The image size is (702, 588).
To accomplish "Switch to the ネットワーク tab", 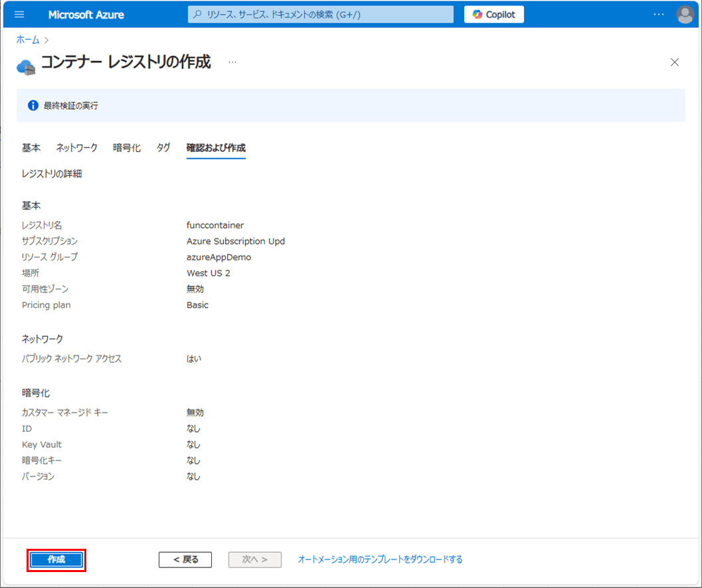I will click(76, 147).
